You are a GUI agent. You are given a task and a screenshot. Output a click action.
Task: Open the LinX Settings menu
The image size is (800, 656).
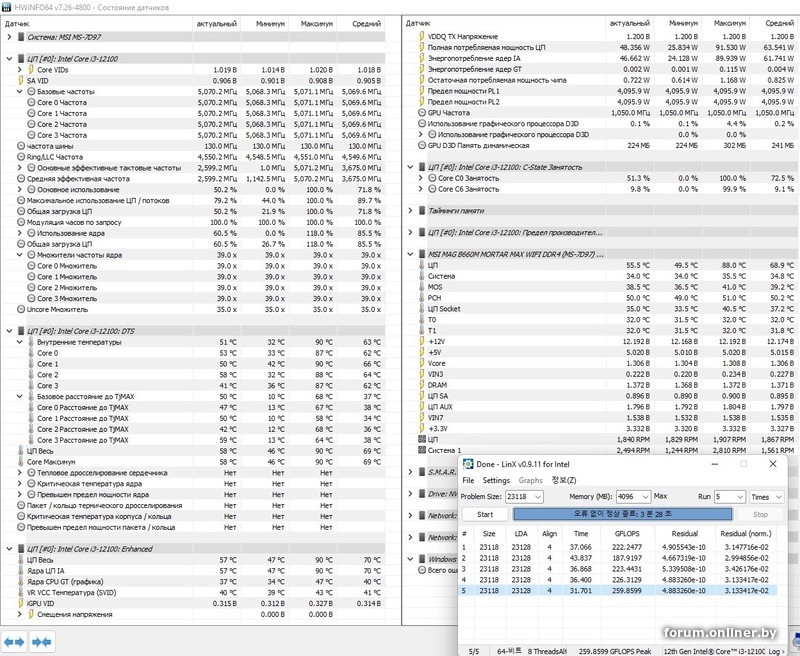tap(496, 480)
